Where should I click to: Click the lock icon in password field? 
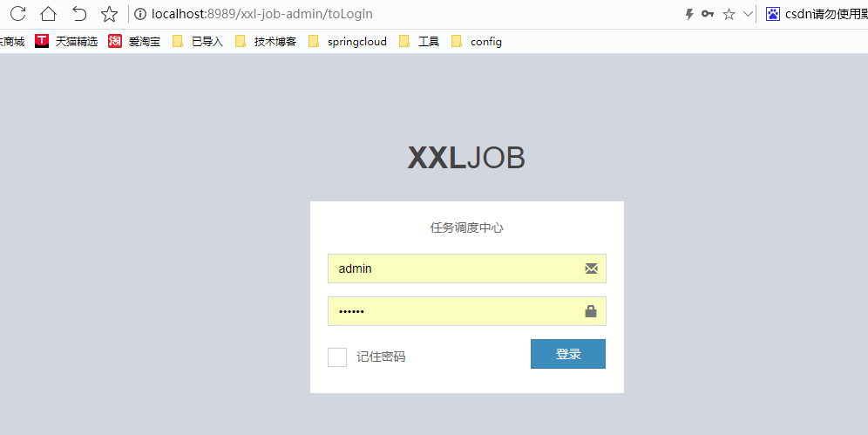tap(591, 311)
